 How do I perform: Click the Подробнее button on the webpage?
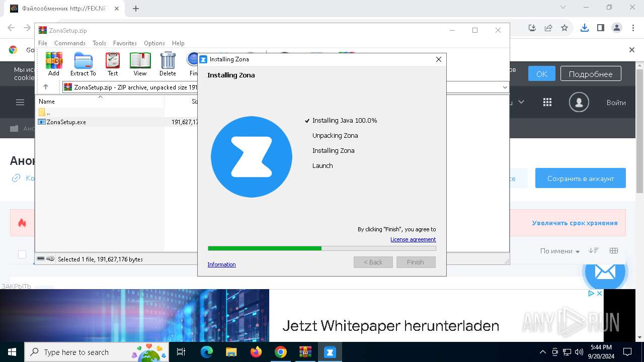coord(591,74)
